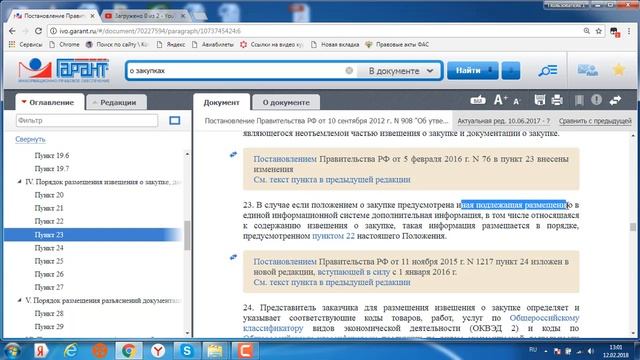
Task: Open Chrome menu with three dots
Action: coord(629,31)
